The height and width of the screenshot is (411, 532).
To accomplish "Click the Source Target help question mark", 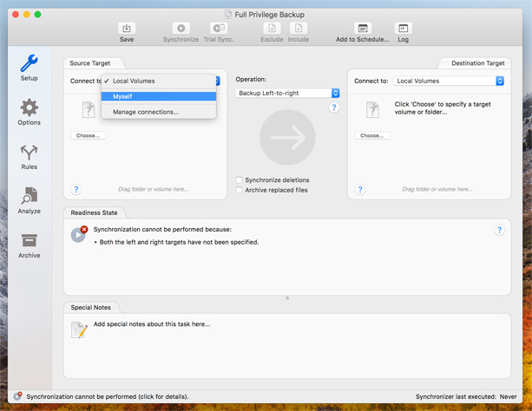I will pos(76,189).
